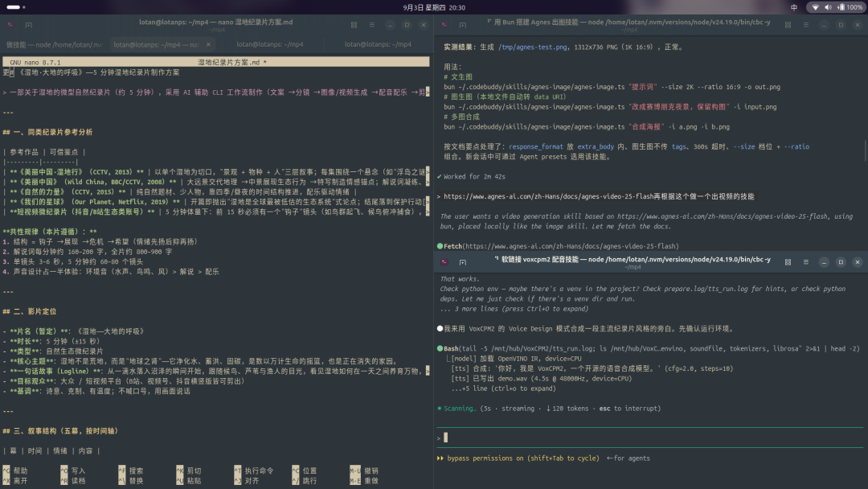
Task: Click the ^G 帮助 shortcut in nano
Action: click(15, 471)
